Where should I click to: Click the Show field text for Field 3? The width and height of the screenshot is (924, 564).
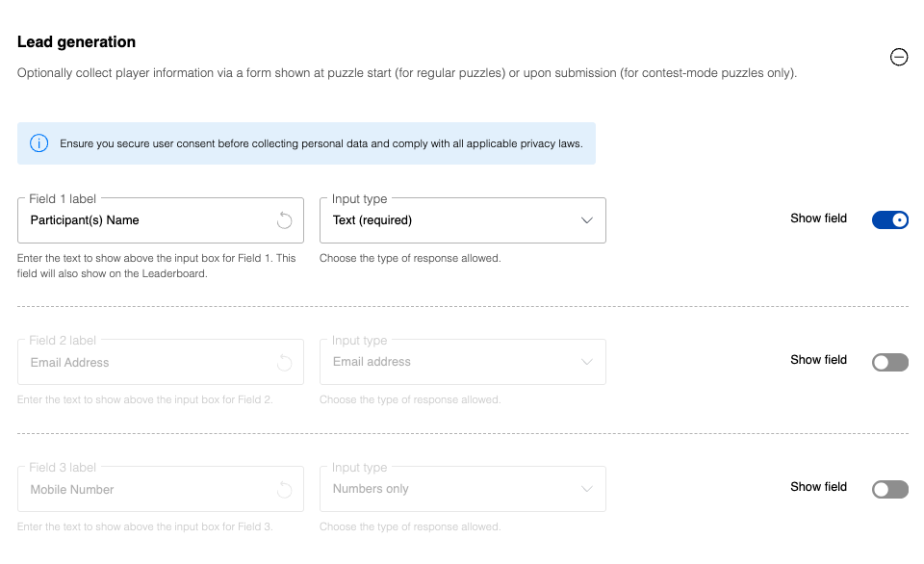(818, 487)
